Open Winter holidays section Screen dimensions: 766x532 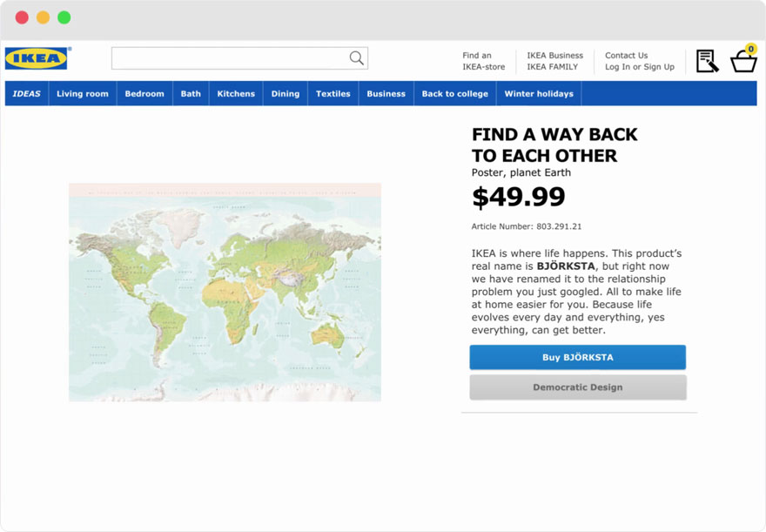[539, 94]
